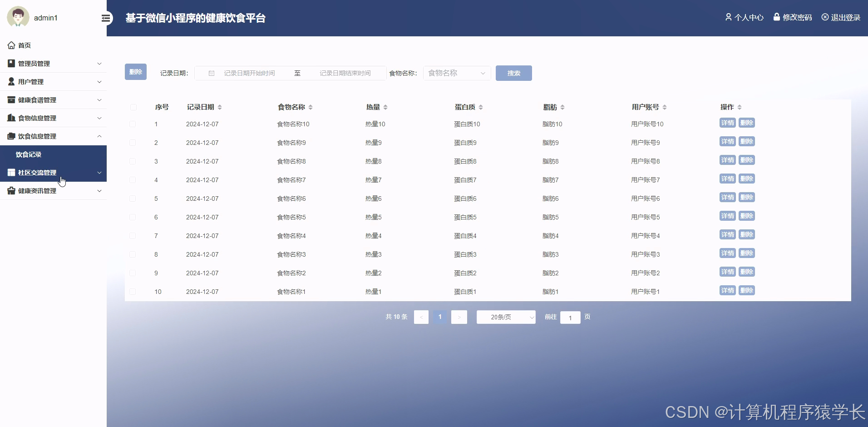Image resolution: width=868 pixels, height=427 pixels.
Task: Expand the 社区交流管理 menu chevron
Action: coord(99,173)
